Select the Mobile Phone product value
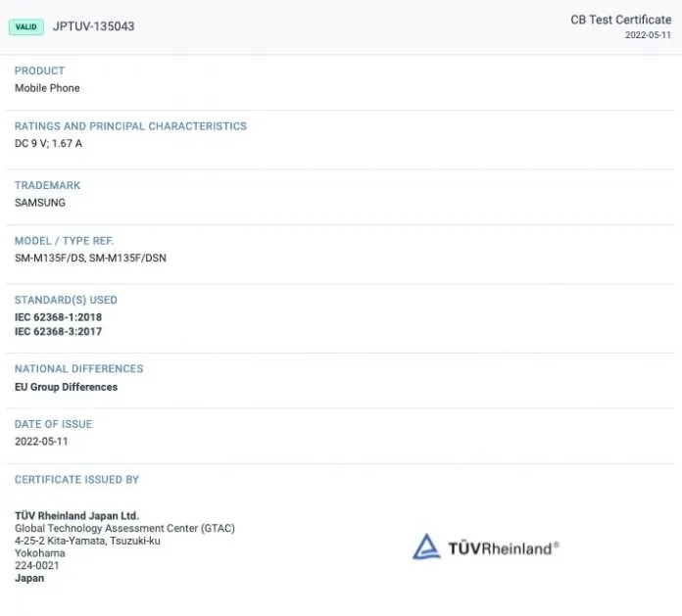The width and height of the screenshot is (682, 616). (47, 88)
